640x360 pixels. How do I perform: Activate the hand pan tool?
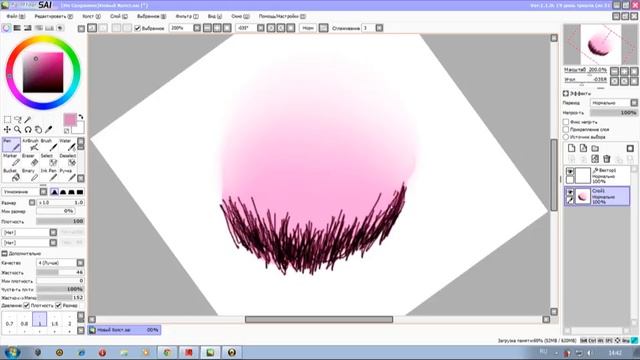point(38,130)
